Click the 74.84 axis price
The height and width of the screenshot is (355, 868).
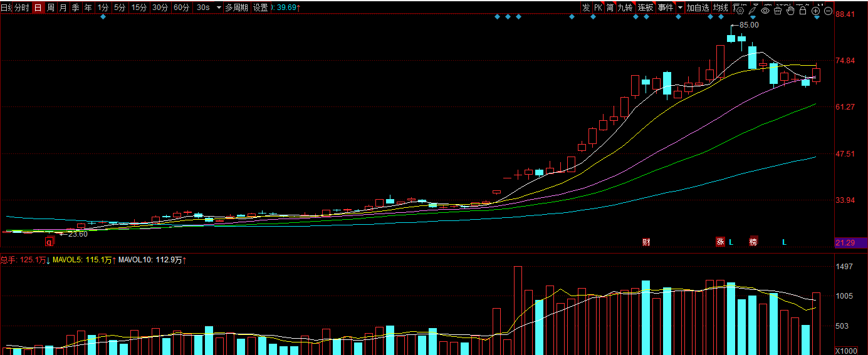point(845,61)
